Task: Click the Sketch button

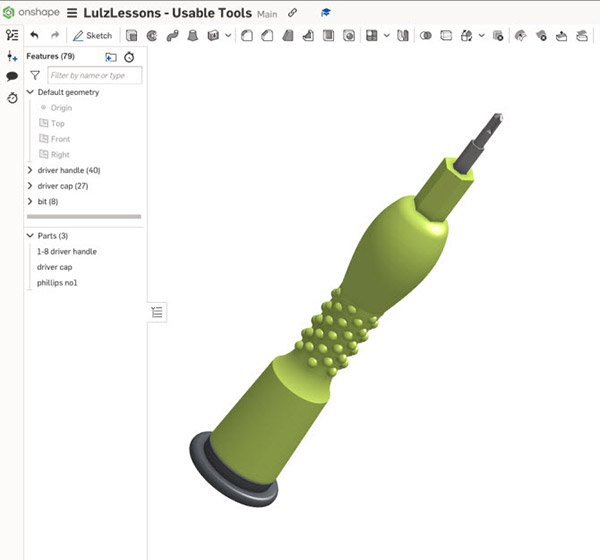Action: (92, 36)
